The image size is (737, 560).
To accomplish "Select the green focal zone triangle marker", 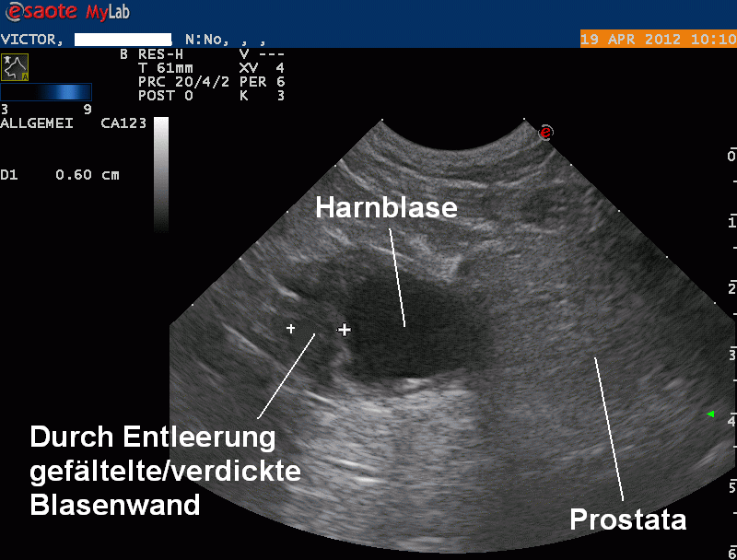I will 710,414.
